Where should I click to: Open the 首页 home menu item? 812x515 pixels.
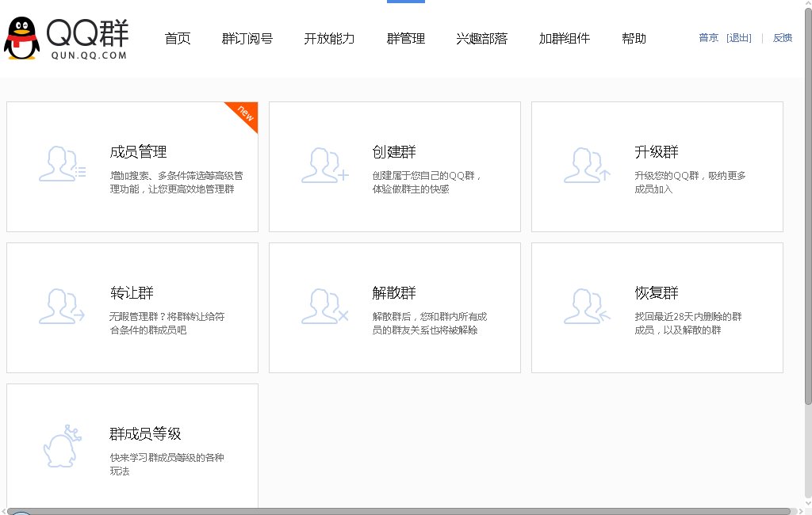pyautogui.click(x=177, y=37)
